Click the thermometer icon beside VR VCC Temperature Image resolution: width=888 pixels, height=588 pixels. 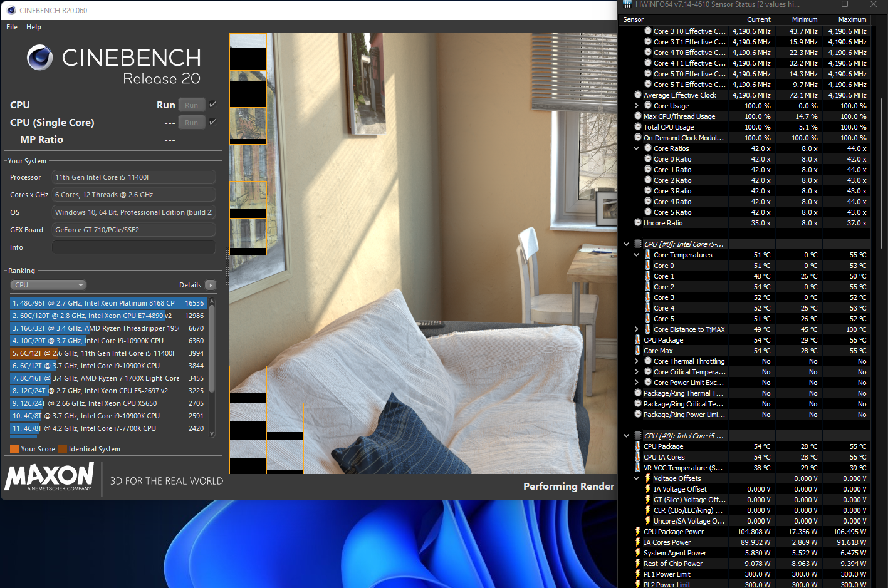click(638, 468)
